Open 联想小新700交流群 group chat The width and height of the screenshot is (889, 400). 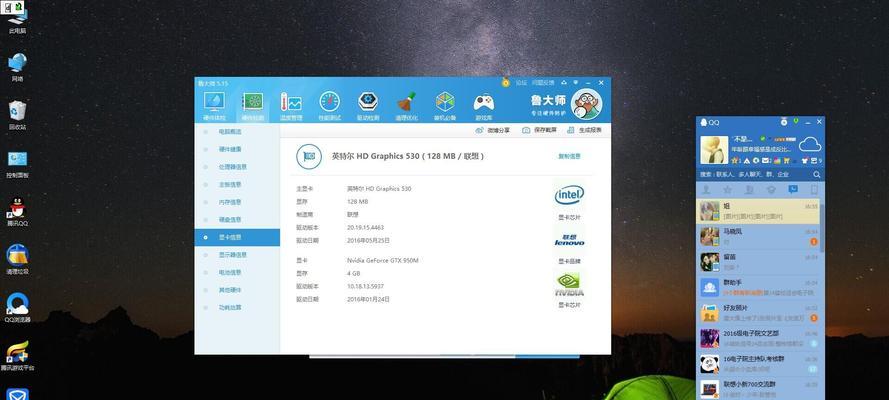(758, 389)
